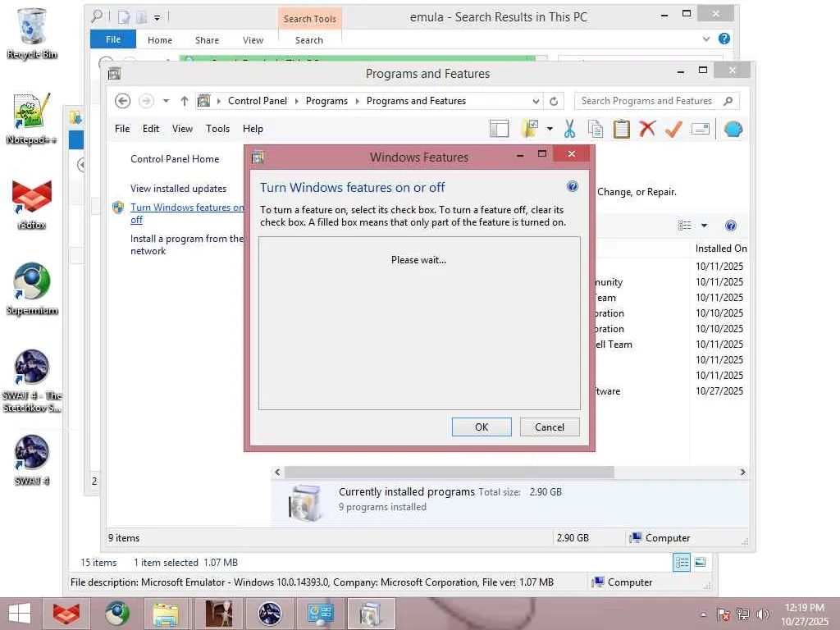Click Control Panel in the breadcrumb
The image size is (840, 630).
pyautogui.click(x=257, y=101)
